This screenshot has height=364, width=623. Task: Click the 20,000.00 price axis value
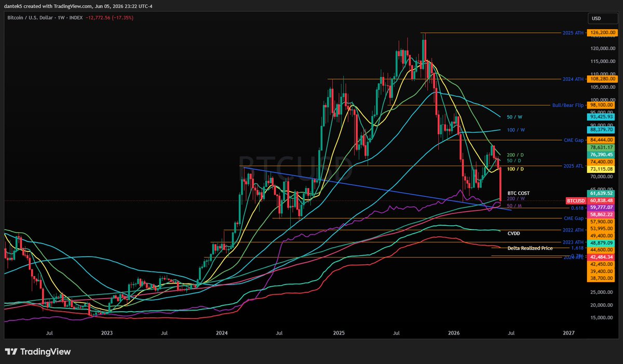pyautogui.click(x=603, y=305)
